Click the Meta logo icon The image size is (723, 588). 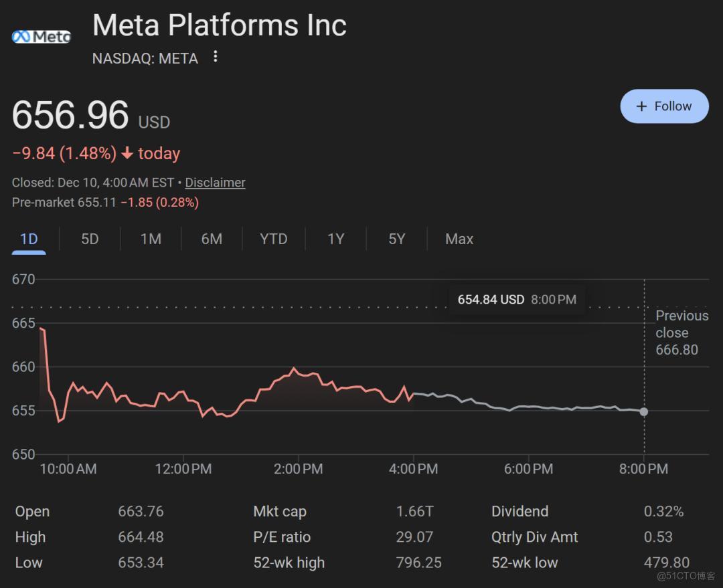pyautogui.click(x=41, y=36)
